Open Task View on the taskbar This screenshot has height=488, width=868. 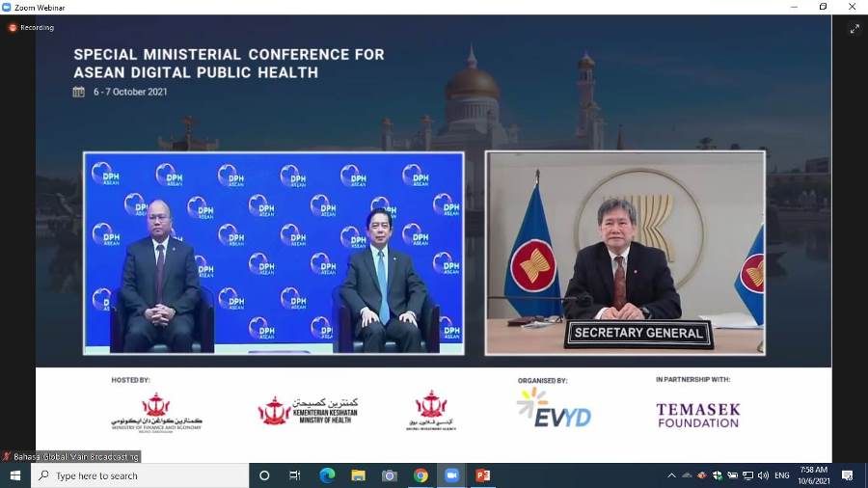[295, 475]
